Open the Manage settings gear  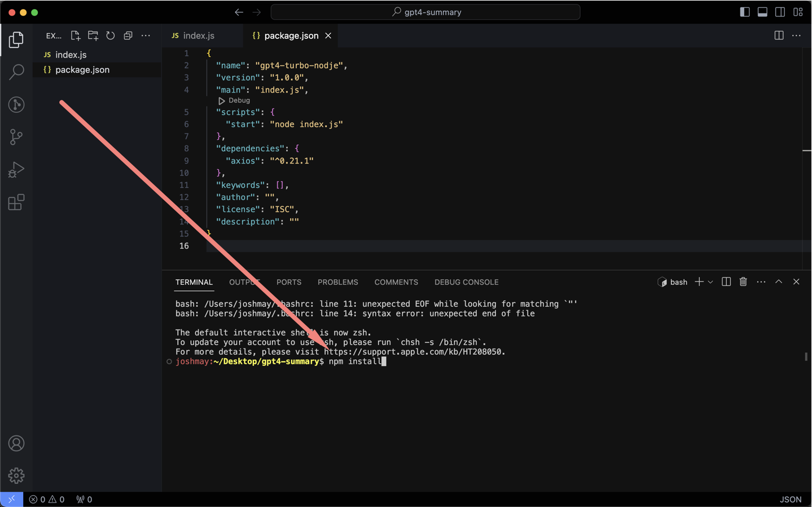(x=16, y=476)
